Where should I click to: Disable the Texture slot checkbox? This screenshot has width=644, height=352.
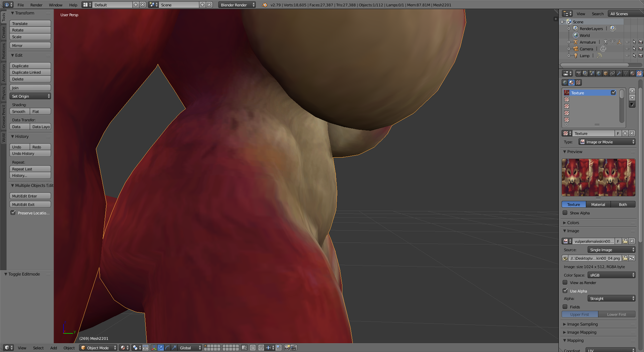[x=613, y=93]
